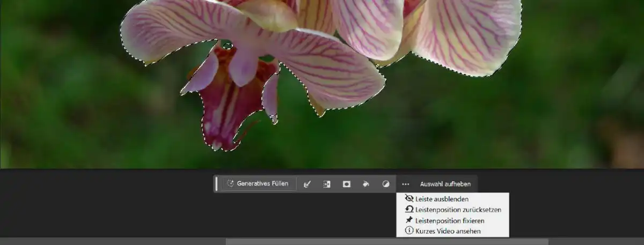Screen dimensions: 644x245
Task: Click the Generatives Füllen button
Action: 259,184
